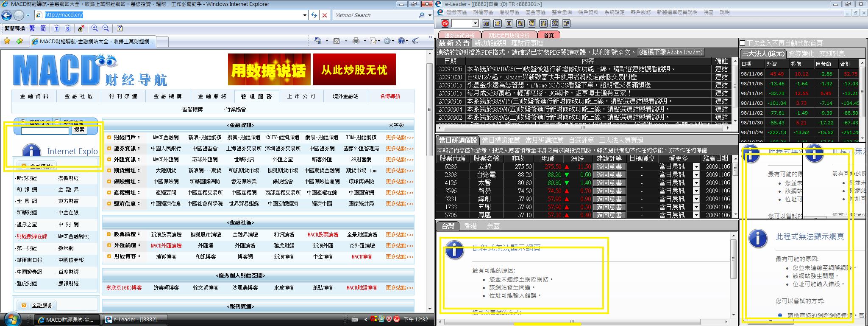Screen dimensions: 868x326
Task: Switch to 期貨近月技術分析 tab
Action: click(509, 35)
